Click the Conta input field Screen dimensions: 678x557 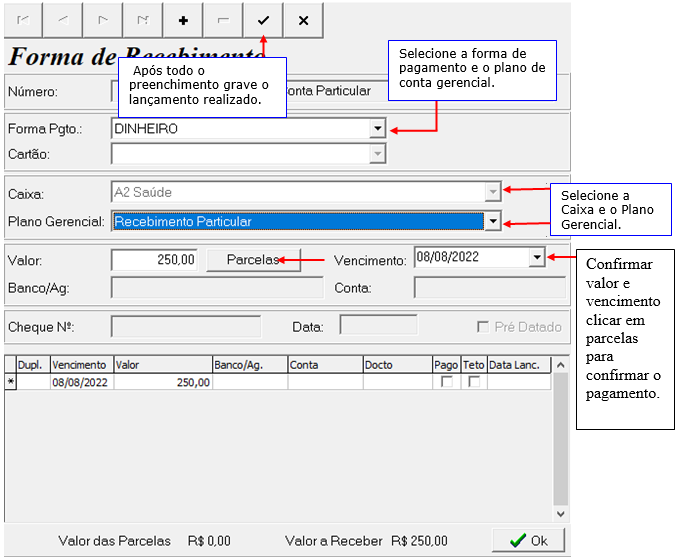click(x=490, y=288)
